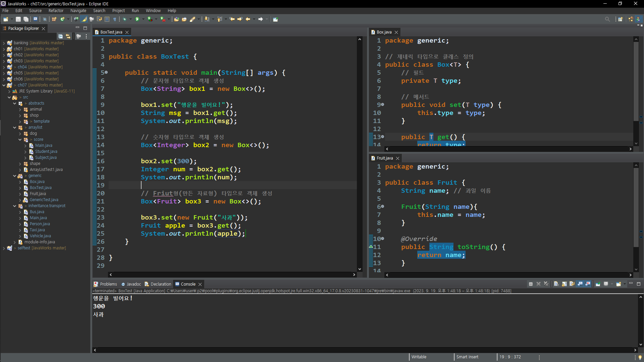Toggle Link with Editor in Package Explorer
The width and height of the screenshot is (644, 362).
68,36
